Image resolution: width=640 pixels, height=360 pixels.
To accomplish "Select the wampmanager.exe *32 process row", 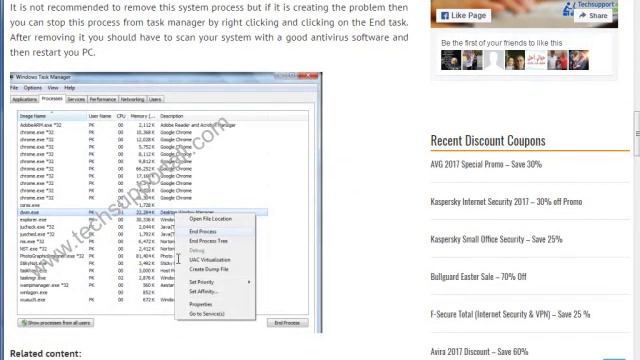I will tap(97, 285).
